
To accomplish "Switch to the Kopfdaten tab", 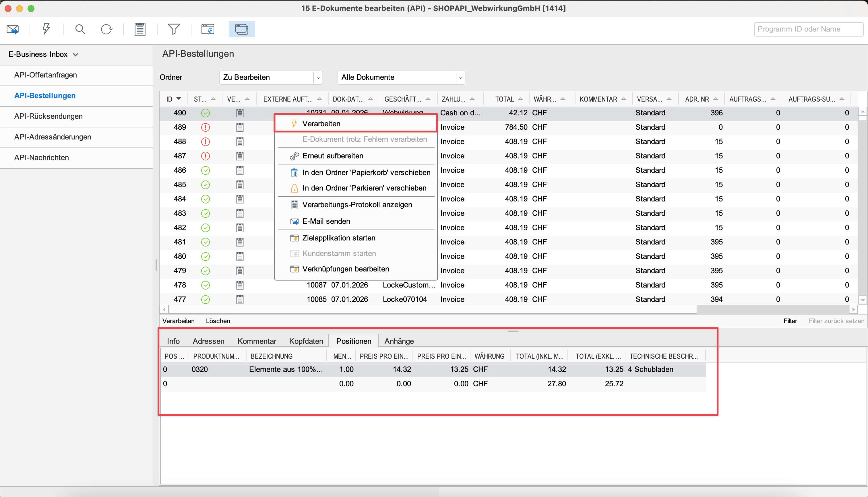I will 306,341.
